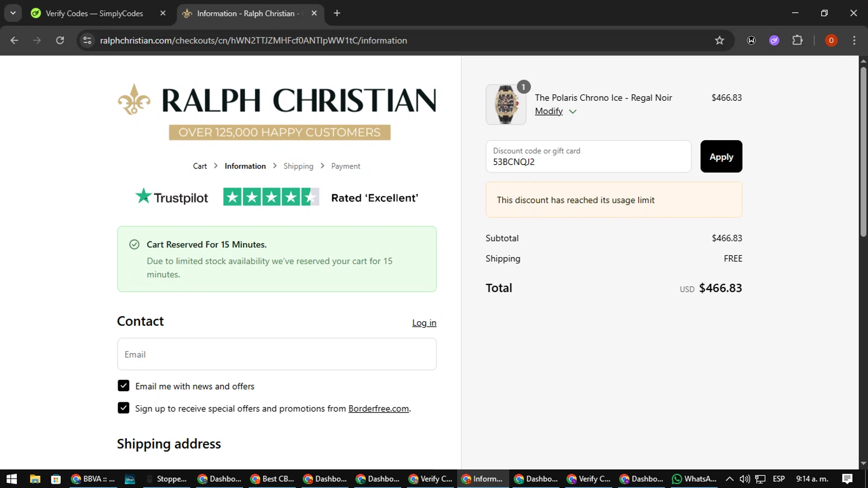Apply the discount code

[x=721, y=156]
